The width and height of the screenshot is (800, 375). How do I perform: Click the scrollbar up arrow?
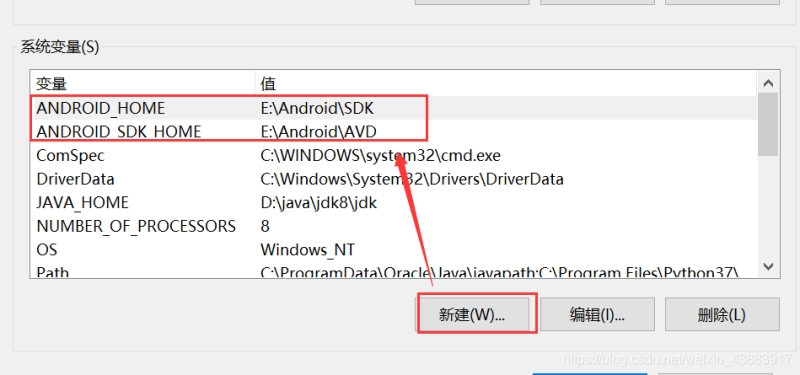click(x=768, y=83)
